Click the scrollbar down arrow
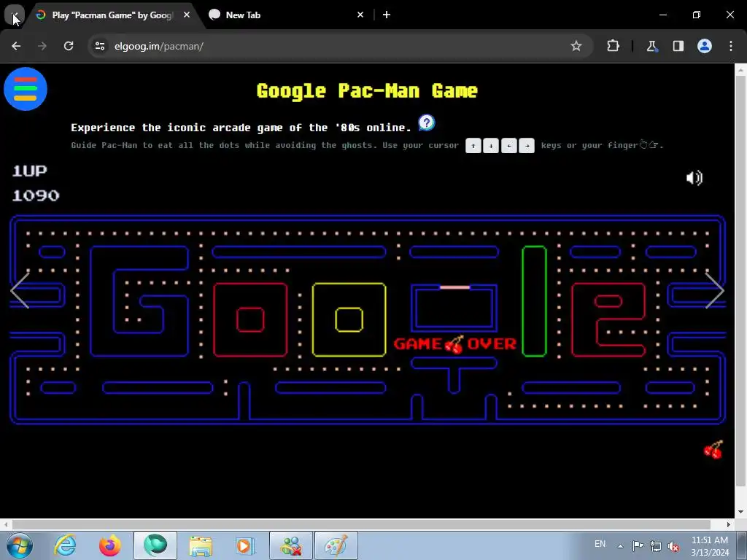The image size is (747, 560). (740, 513)
